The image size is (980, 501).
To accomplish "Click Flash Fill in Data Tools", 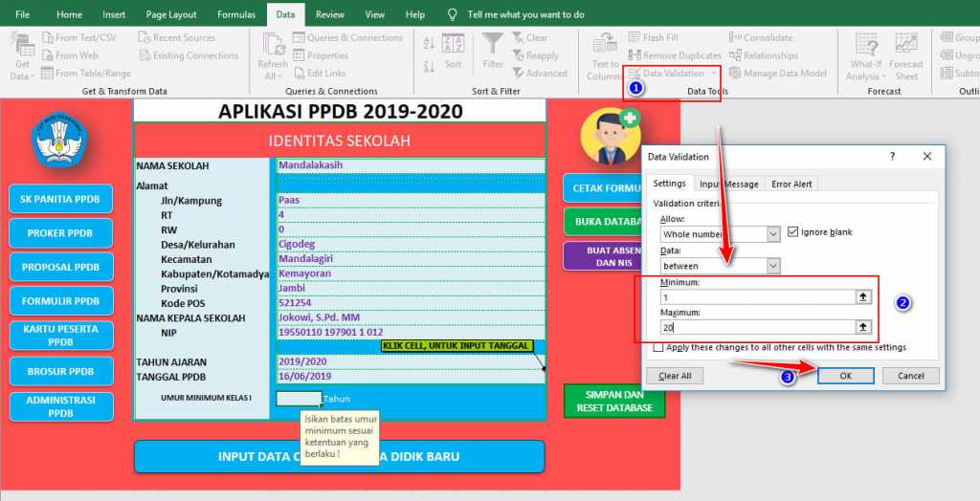I will 653,37.
